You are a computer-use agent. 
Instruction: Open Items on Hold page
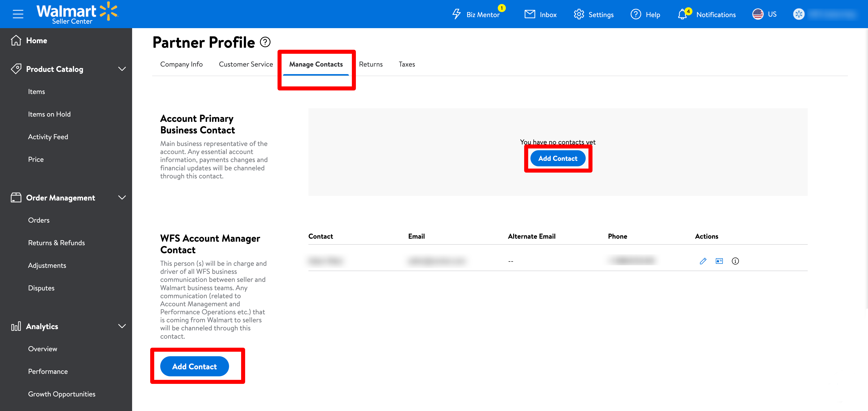click(x=49, y=114)
